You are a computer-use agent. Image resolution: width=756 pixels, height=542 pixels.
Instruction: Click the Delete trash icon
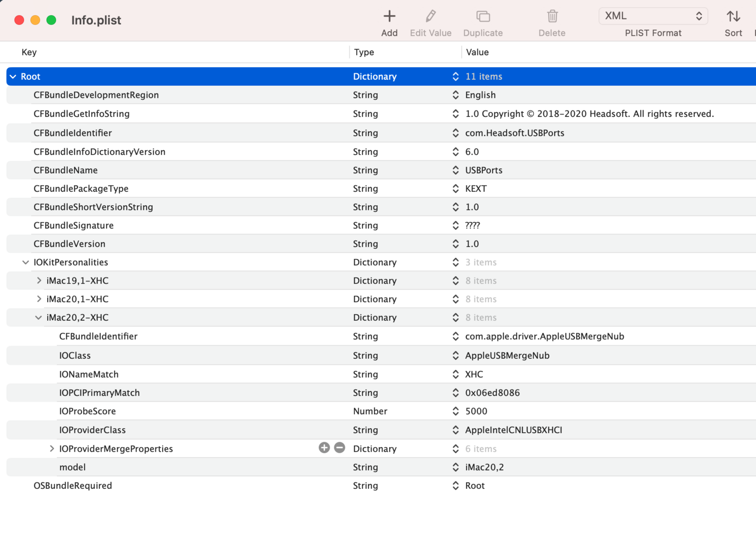(x=552, y=17)
